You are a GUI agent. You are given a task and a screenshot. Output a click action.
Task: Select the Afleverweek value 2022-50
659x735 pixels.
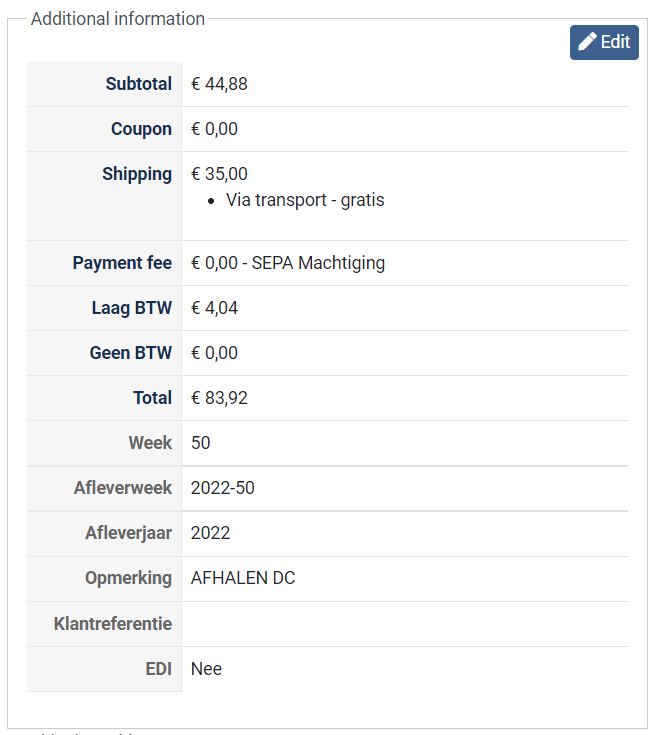(222, 488)
